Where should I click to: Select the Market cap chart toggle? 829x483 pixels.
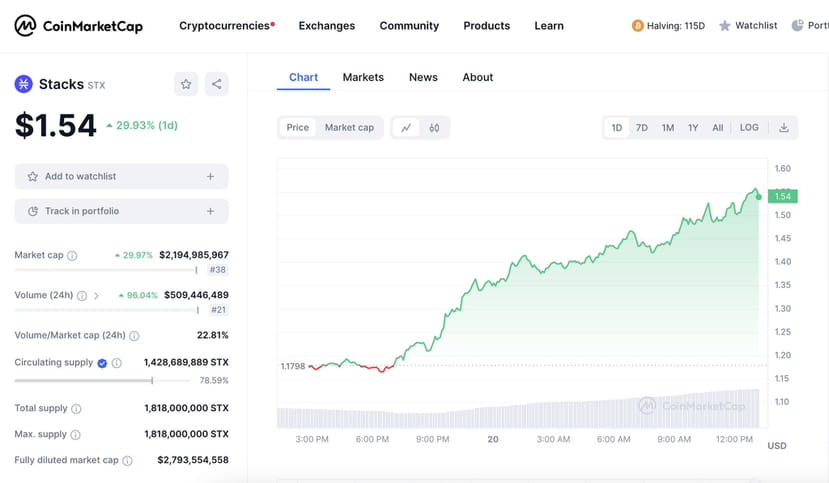click(349, 128)
